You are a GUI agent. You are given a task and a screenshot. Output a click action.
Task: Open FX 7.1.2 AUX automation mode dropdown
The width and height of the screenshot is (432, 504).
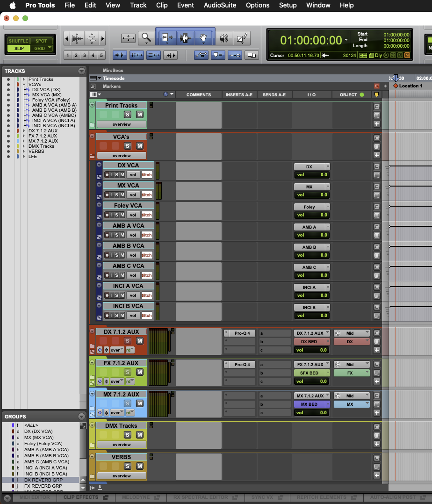click(130, 381)
